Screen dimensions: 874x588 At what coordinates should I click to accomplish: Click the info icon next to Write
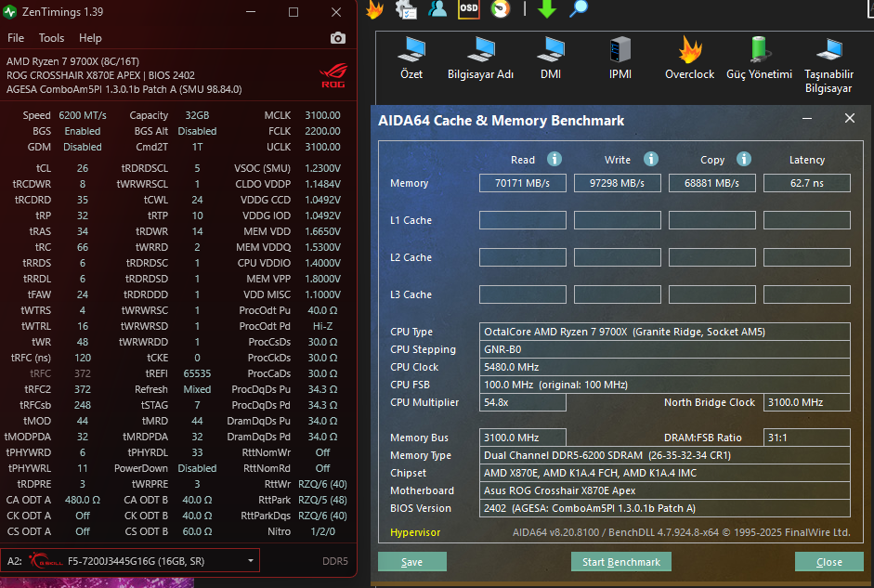[x=651, y=159]
